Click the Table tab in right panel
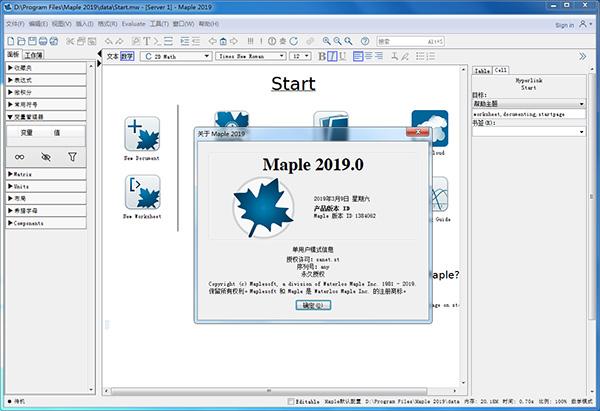The image size is (600, 411). [483, 70]
